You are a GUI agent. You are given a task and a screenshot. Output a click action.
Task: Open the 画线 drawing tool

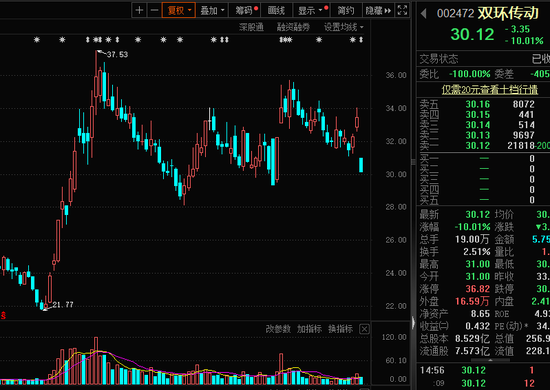[x=276, y=10]
